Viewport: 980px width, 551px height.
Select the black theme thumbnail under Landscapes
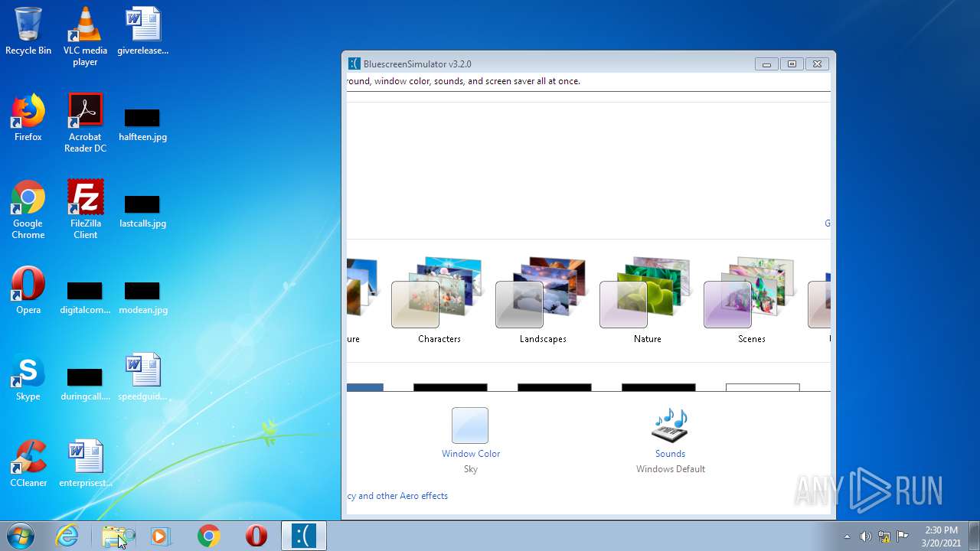[x=554, y=387]
